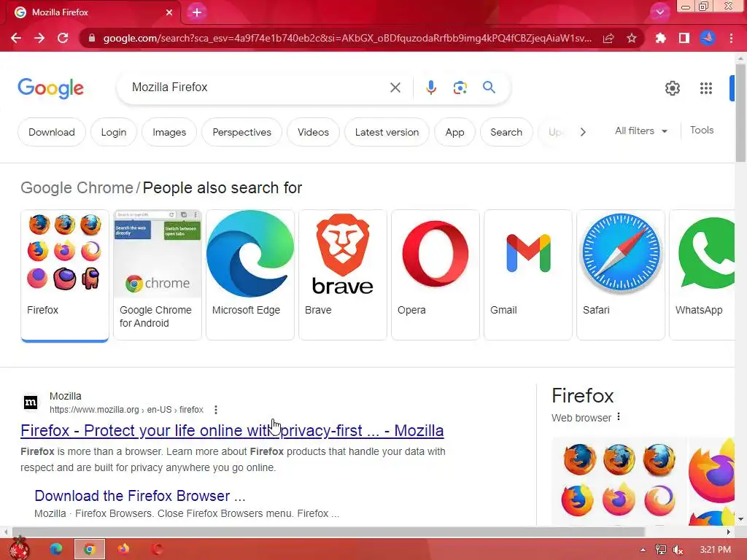Select the App filter chip

(454, 133)
